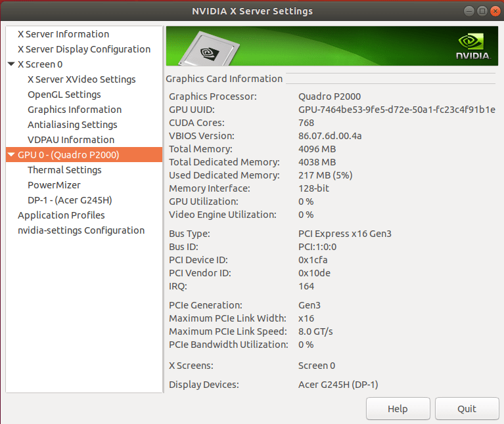Open nvidia-settings Configuration page
Viewport: 504px width, 424px height.
click(x=81, y=230)
